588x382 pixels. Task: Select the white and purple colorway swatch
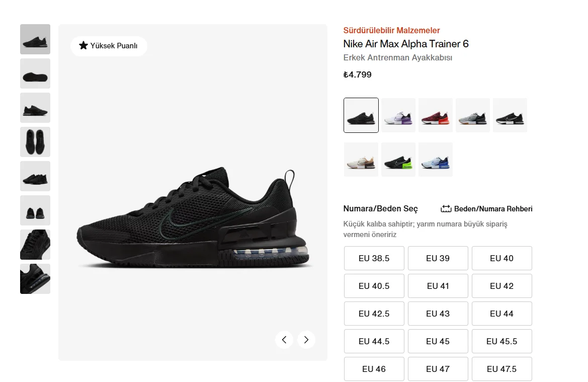coord(398,115)
